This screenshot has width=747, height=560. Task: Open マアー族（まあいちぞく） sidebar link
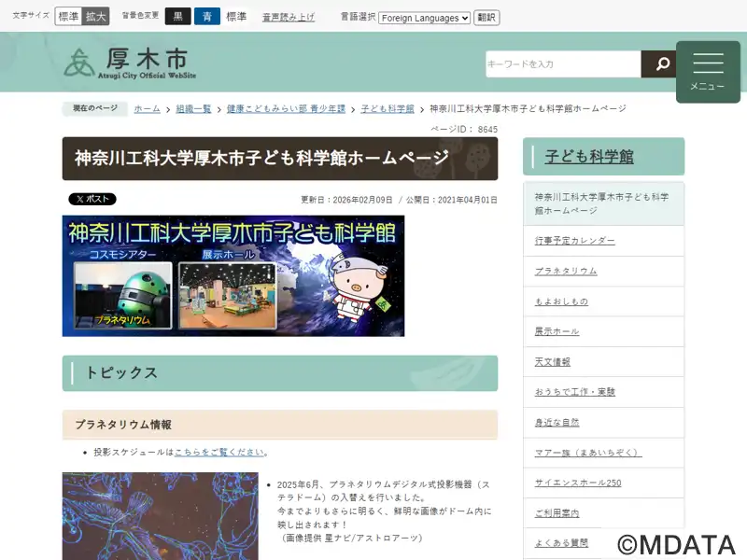588,453
